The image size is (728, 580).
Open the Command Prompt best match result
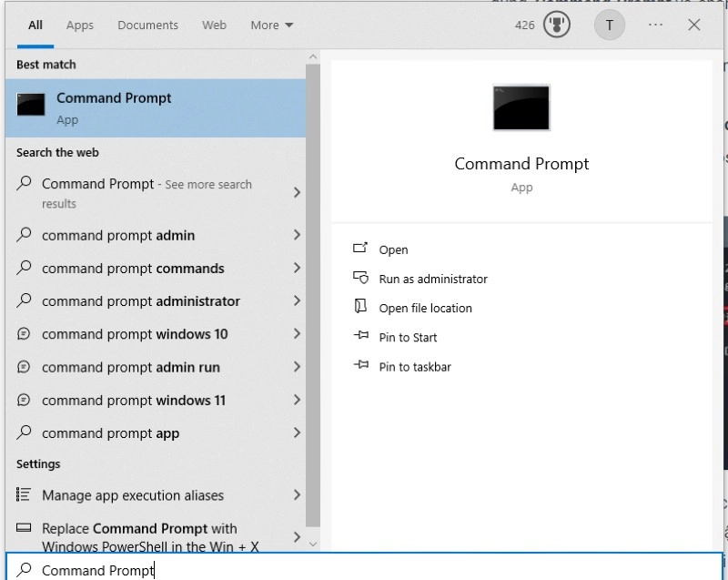[156, 108]
